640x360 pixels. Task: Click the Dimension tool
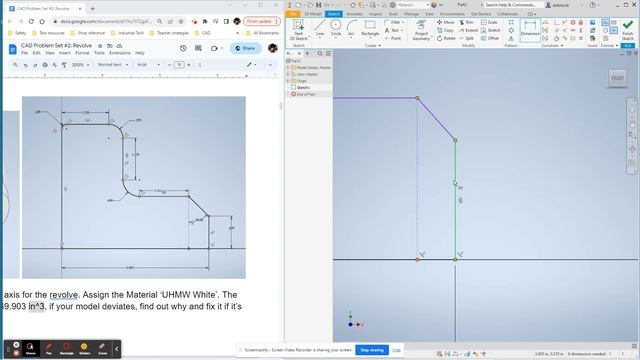coord(530,29)
